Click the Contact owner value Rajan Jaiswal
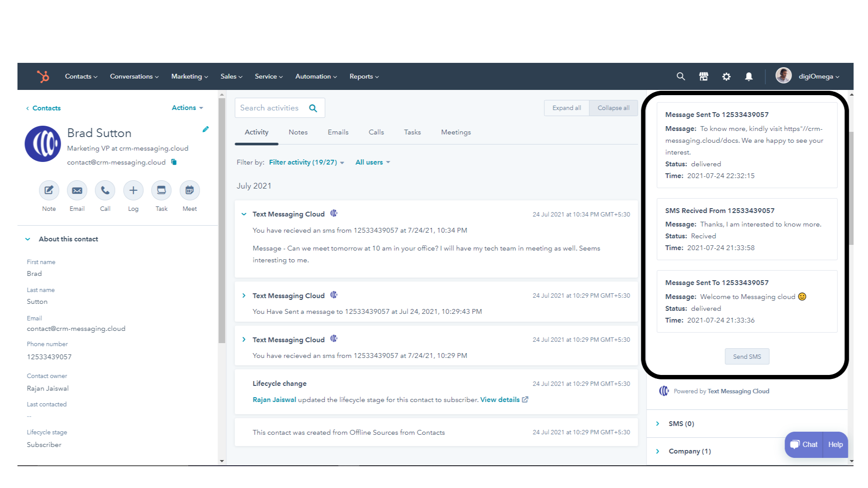The image size is (868, 488). point(48,388)
